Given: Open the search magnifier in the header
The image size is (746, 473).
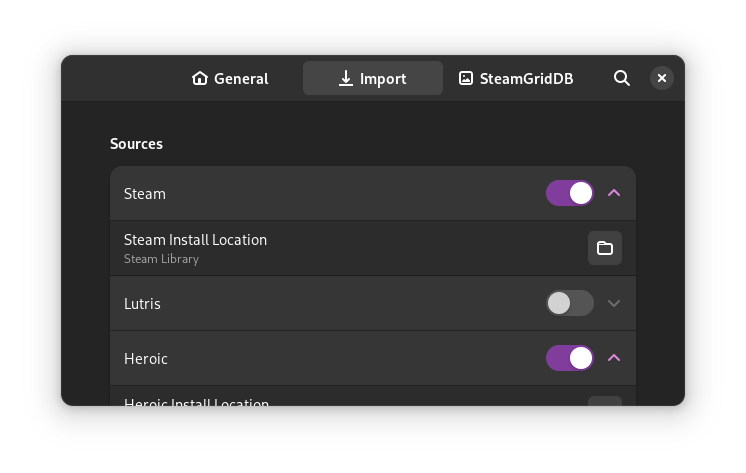Looking at the screenshot, I should 622,78.
